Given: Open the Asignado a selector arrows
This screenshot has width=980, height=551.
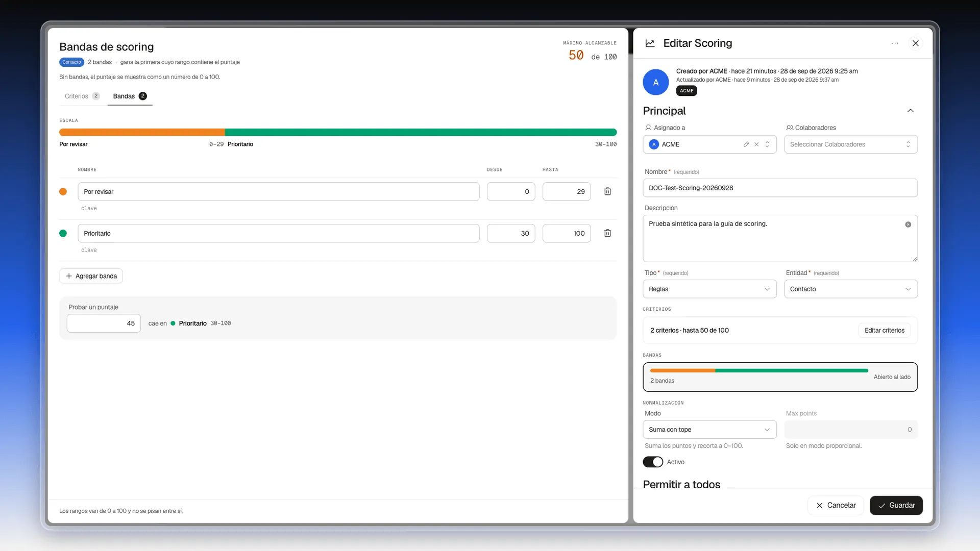Looking at the screenshot, I should point(767,144).
